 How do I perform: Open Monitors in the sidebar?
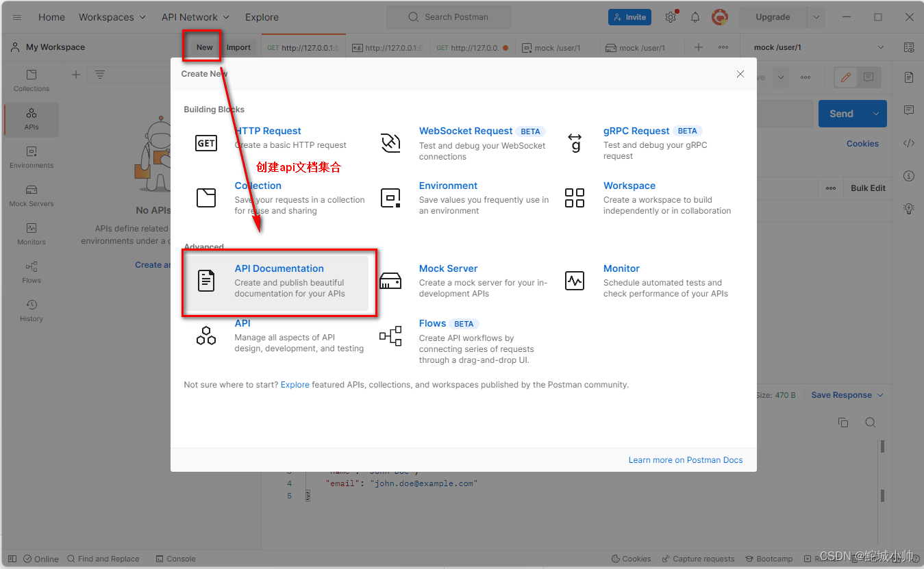point(32,234)
